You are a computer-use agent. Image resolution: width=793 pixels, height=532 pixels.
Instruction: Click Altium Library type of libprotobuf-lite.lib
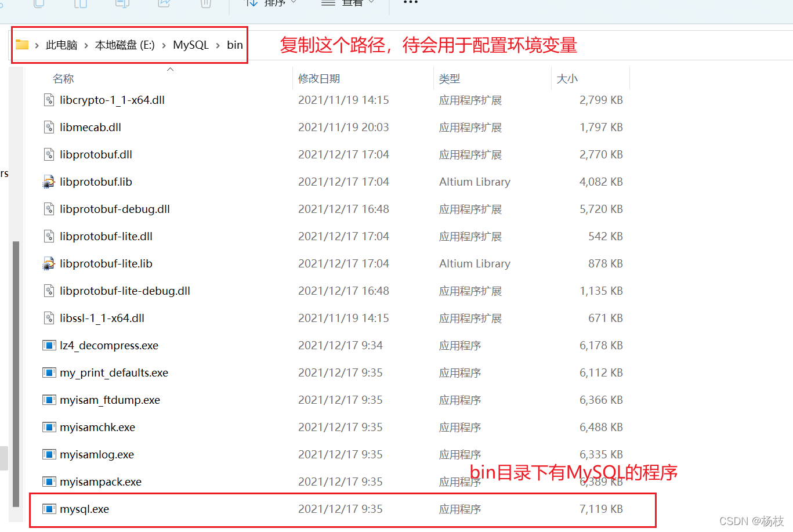coord(475,264)
